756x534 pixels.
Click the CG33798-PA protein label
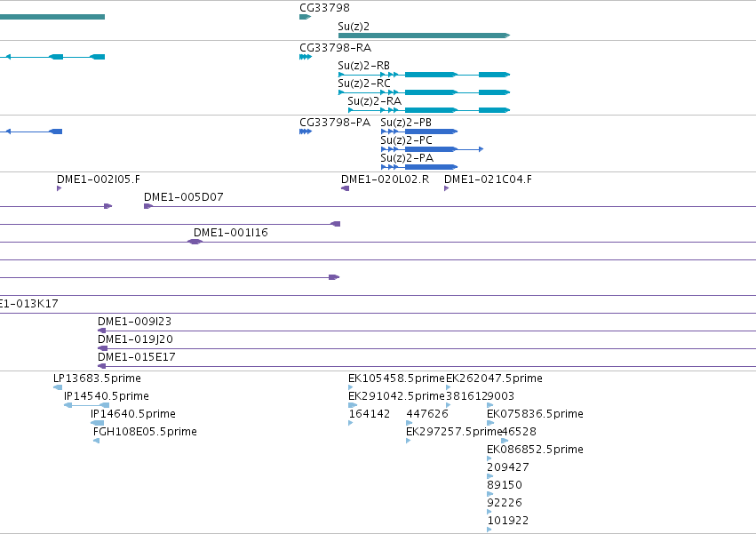pyautogui.click(x=335, y=123)
